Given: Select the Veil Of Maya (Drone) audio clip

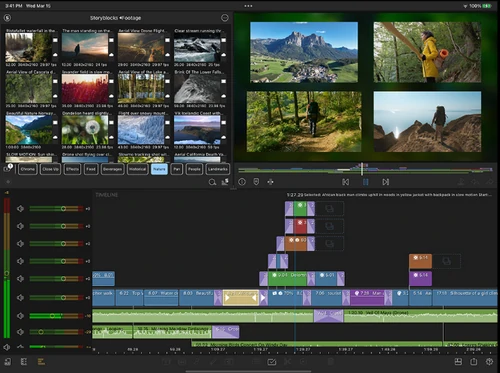Looking at the screenshot, I should click(421, 315).
